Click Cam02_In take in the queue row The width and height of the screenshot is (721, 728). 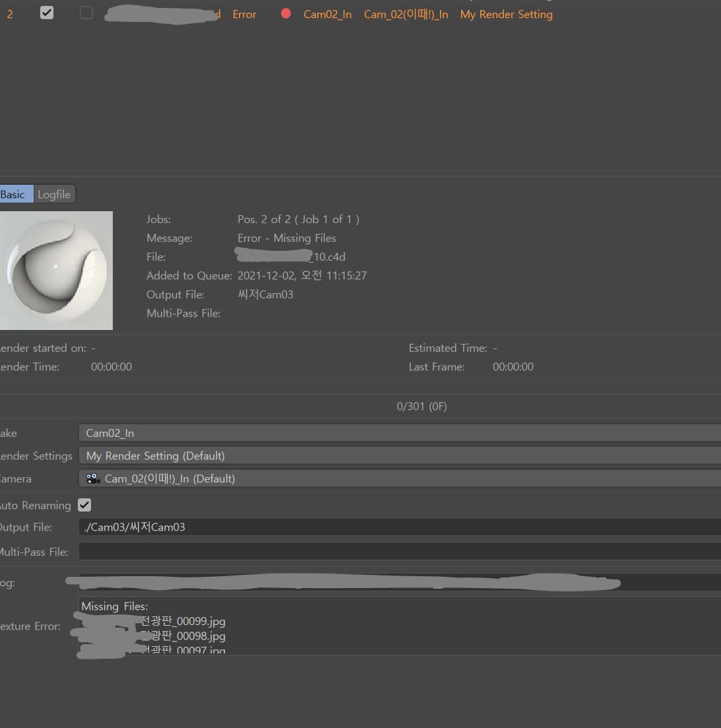tap(327, 14)
